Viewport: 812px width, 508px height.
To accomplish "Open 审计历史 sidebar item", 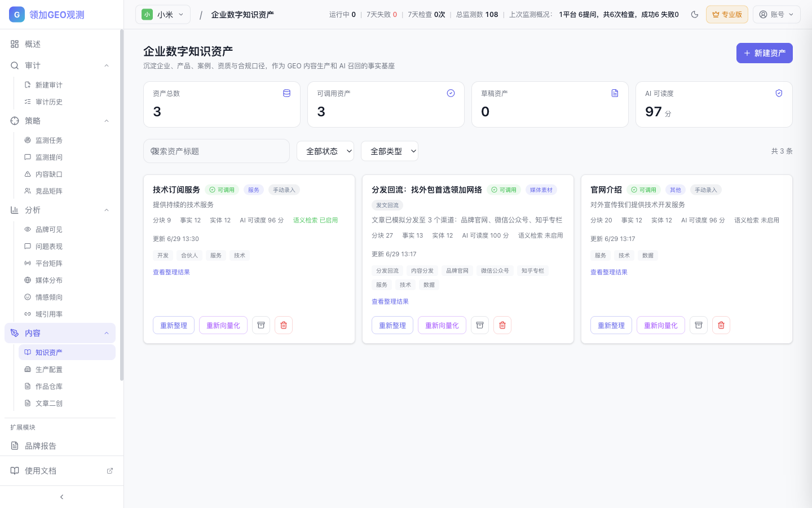I will [67, 102].
